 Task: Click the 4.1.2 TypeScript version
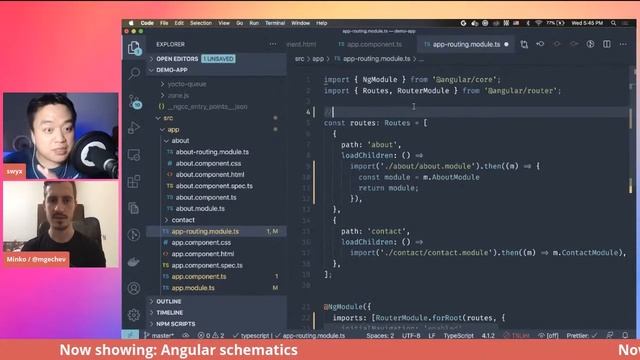point(488,336)
